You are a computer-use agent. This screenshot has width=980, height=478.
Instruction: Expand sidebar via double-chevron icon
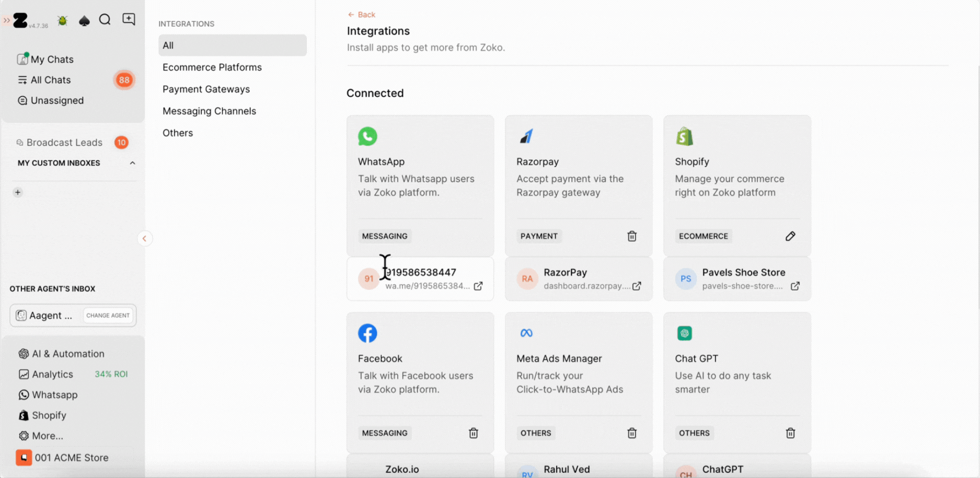6,20
